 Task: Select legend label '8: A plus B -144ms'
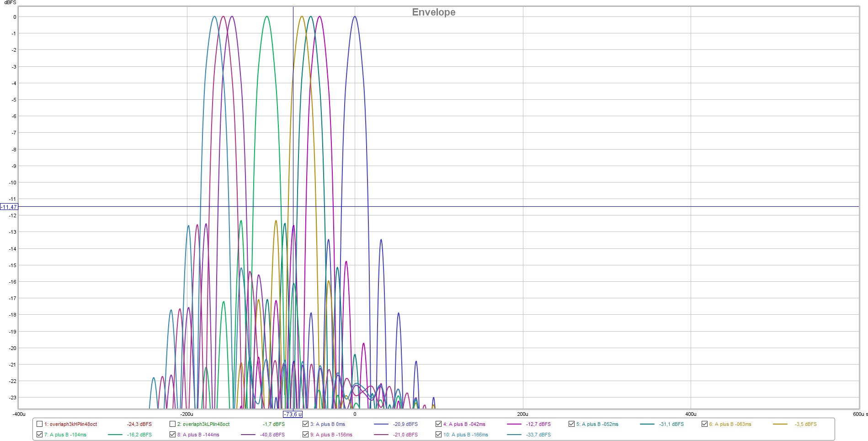[x=198, y=435]
